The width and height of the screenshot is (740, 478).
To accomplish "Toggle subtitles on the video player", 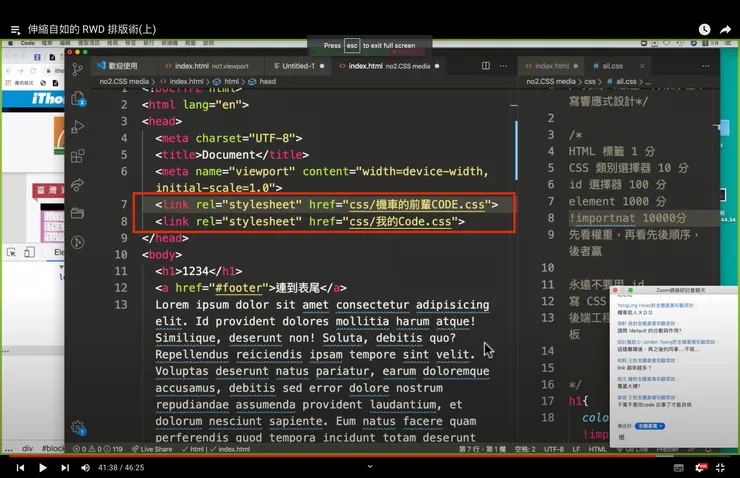I will (679, 468).
